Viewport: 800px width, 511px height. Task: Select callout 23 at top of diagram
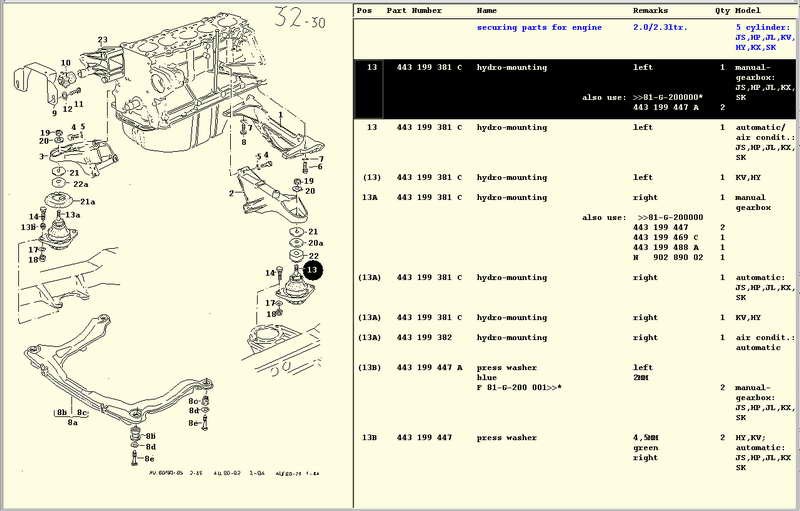[x=102, y=40]
